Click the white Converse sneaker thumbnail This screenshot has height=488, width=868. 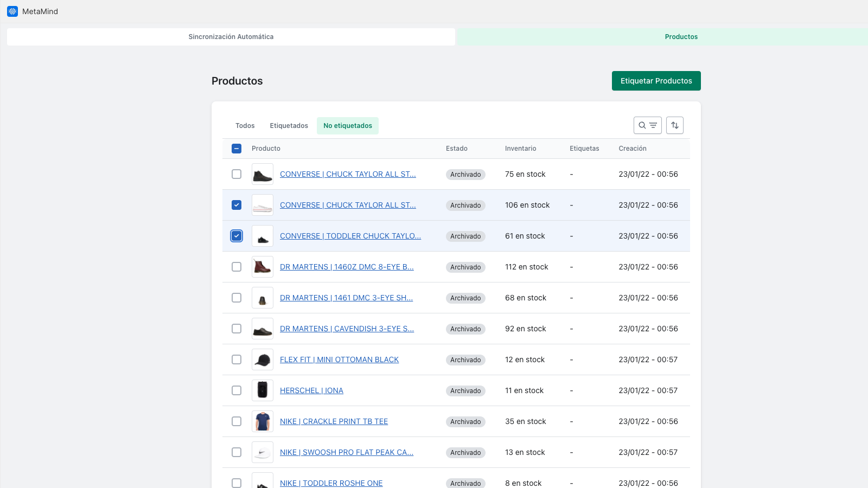point(263,205)
